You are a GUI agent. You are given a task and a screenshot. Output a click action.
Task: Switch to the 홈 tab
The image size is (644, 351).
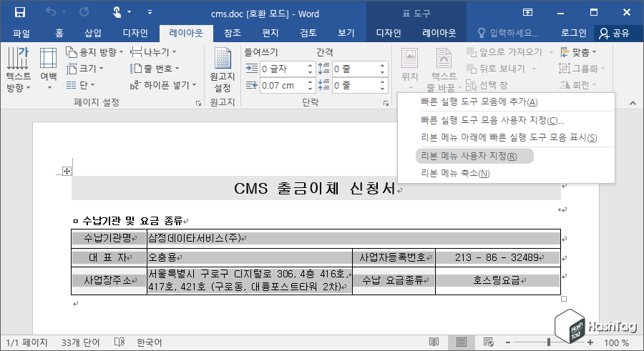coord(59,33)
